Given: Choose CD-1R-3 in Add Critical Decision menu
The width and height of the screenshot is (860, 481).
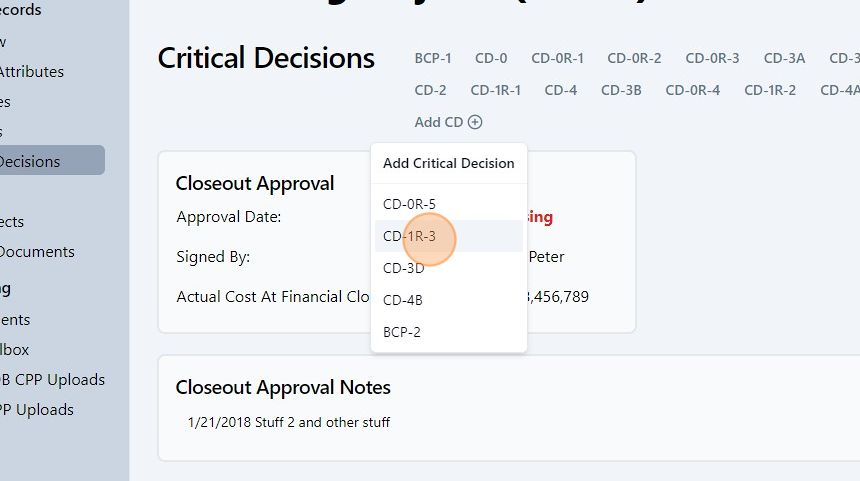Looking at the screenshot, I should click(410, 236).
